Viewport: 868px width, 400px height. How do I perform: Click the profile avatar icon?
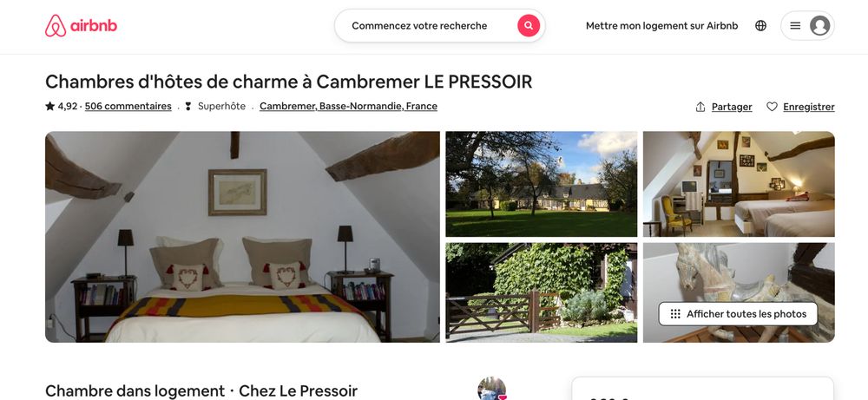pyautogui.click(x=820, y=25)
